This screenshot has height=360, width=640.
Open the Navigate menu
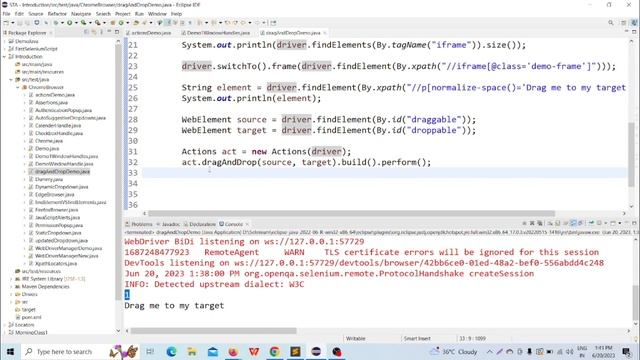(x=81, y=14)
